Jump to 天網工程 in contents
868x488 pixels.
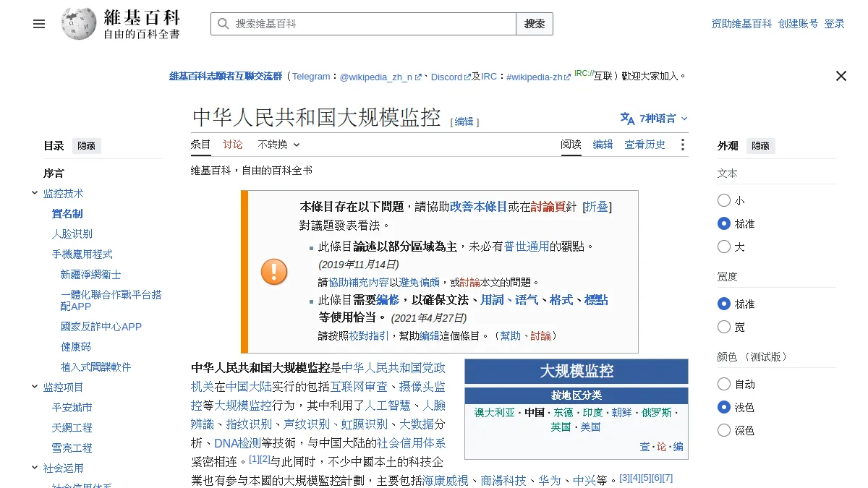pos(72,428)
